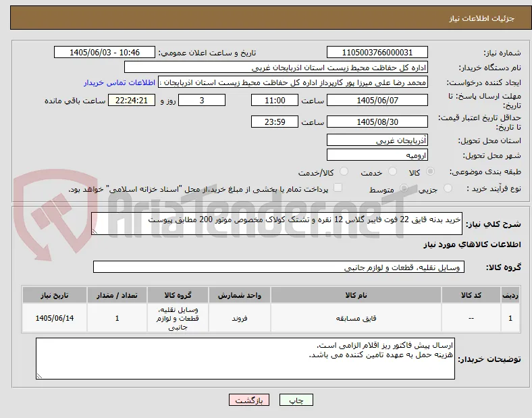Click the شرح کلی نیاز description text area
This screenshot has width=532, height=418.
point(277,224)
